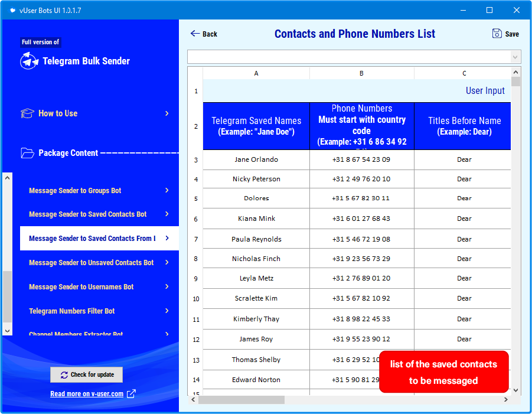Select the 'Nicholas Finch' cell

click(x=256, y=259)
